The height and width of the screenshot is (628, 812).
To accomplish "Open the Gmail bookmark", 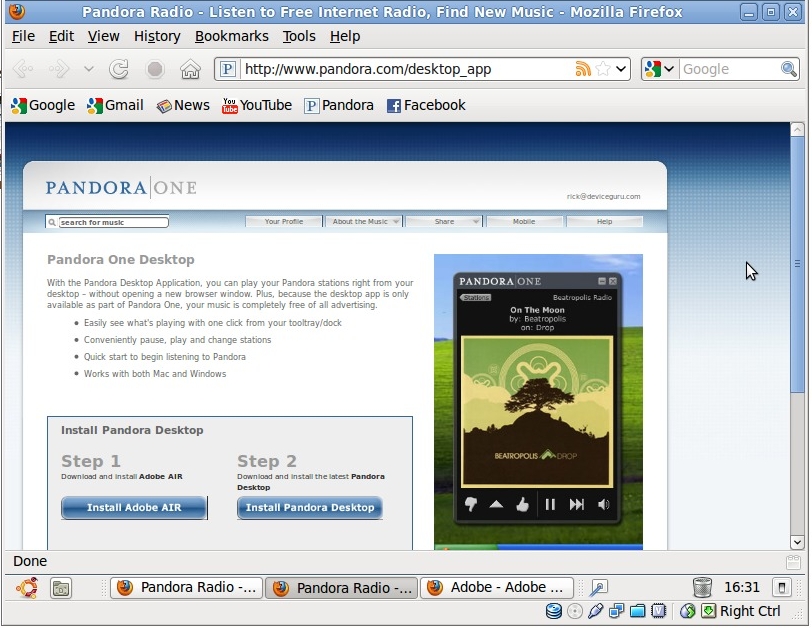I will point(115,105).
